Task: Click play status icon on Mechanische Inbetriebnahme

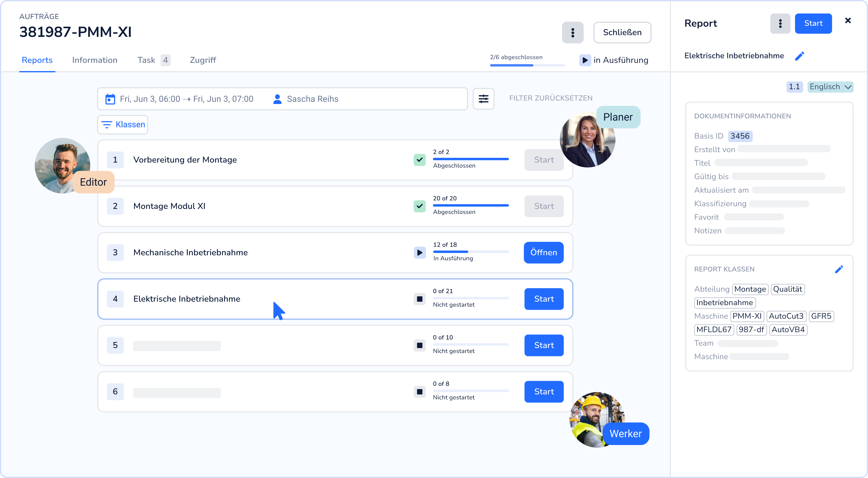Action: tap(419, 252)
